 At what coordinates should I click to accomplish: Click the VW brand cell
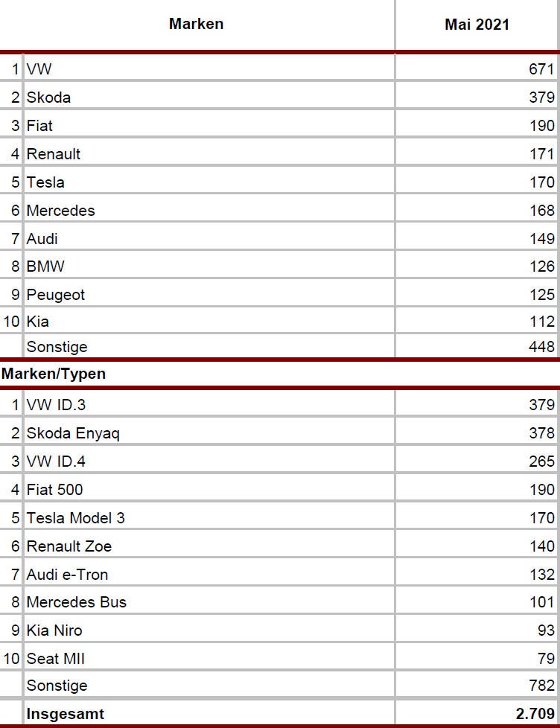[x=209, y=69]
